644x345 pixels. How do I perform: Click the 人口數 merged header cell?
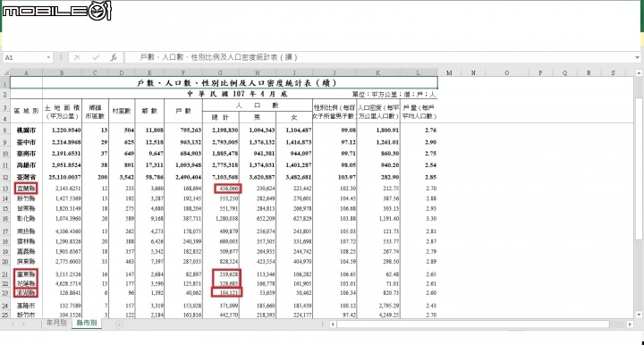click(x=258, y=105)
